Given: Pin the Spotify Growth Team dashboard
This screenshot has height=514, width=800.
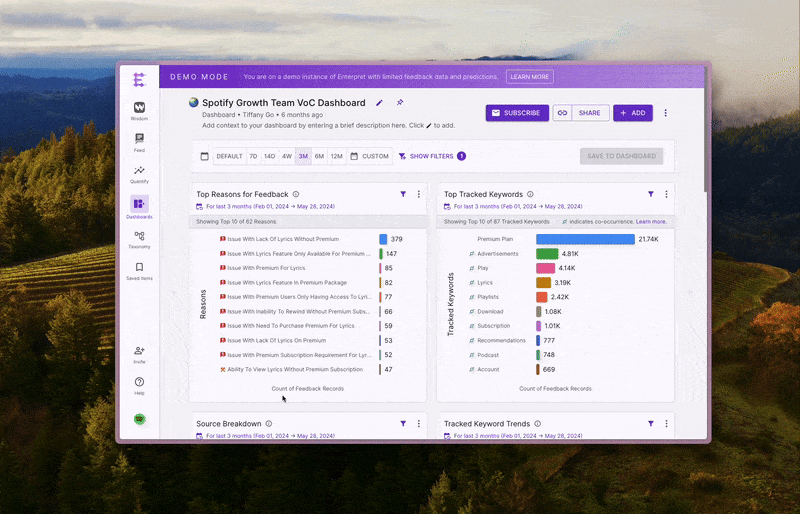Looking at the screenshot, I should 400,103.
